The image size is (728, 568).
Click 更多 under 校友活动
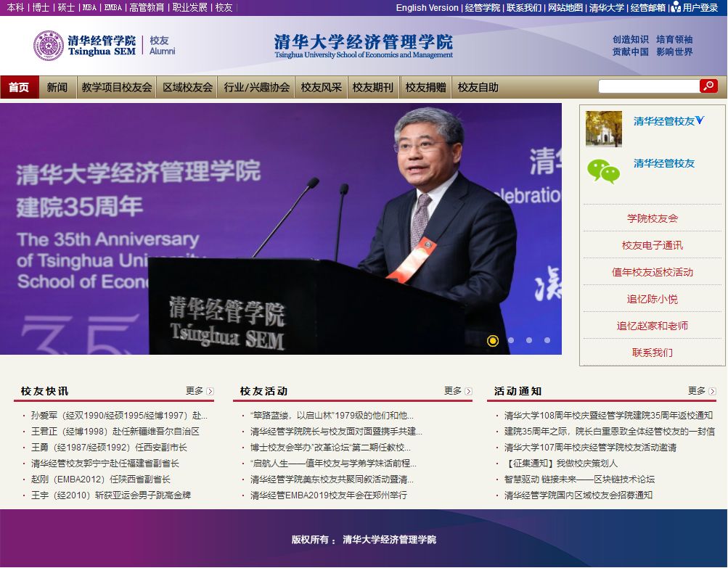point(453,391)
